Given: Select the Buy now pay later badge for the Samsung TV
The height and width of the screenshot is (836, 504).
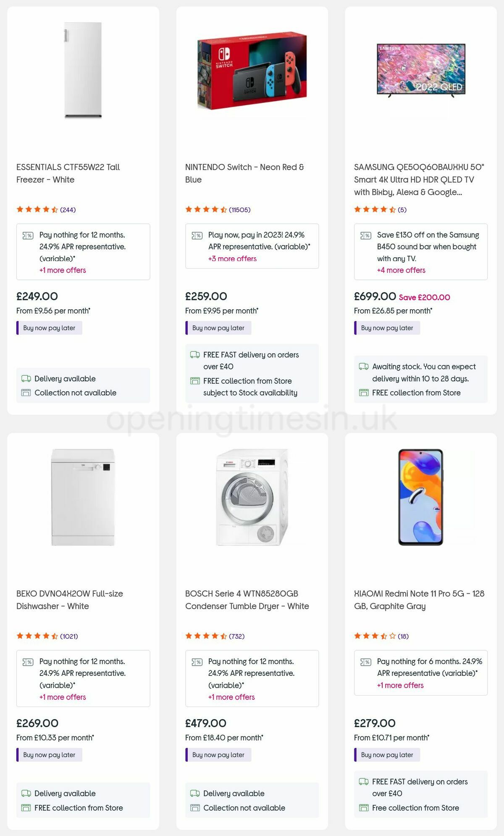Looking at the screenshot, I should click(386, 327).
